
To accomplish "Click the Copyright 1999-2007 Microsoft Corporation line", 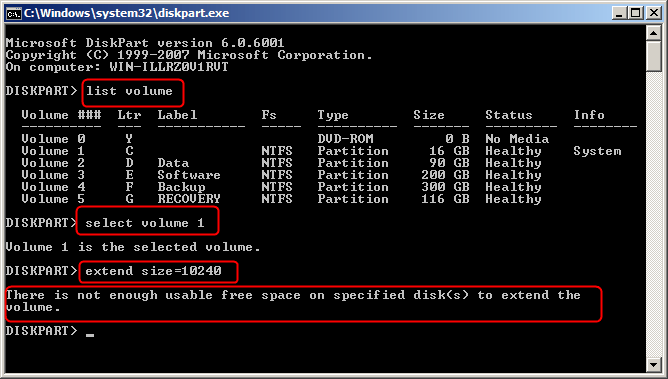I will pos(189,55).
